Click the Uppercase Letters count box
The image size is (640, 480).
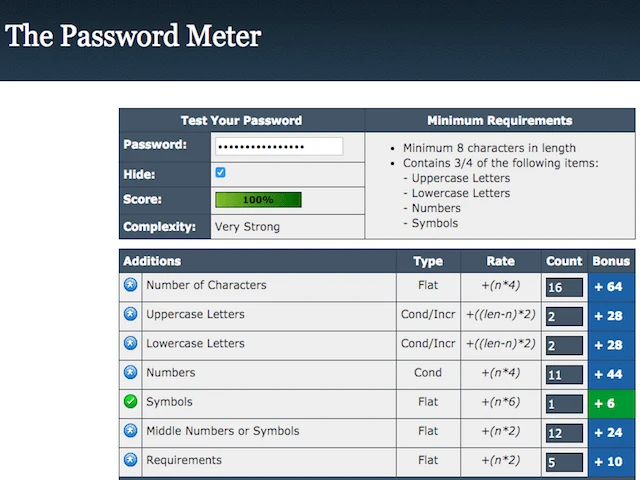tap(564, 317)
